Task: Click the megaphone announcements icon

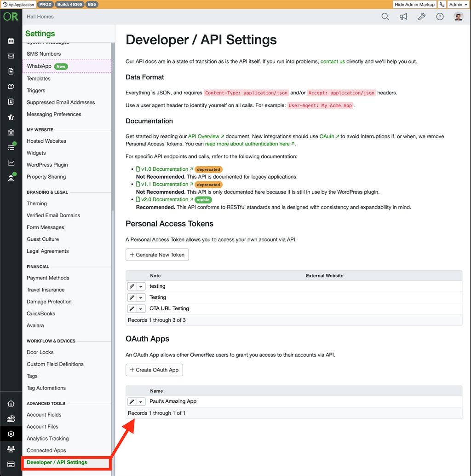Action: [x=403, y=17]
